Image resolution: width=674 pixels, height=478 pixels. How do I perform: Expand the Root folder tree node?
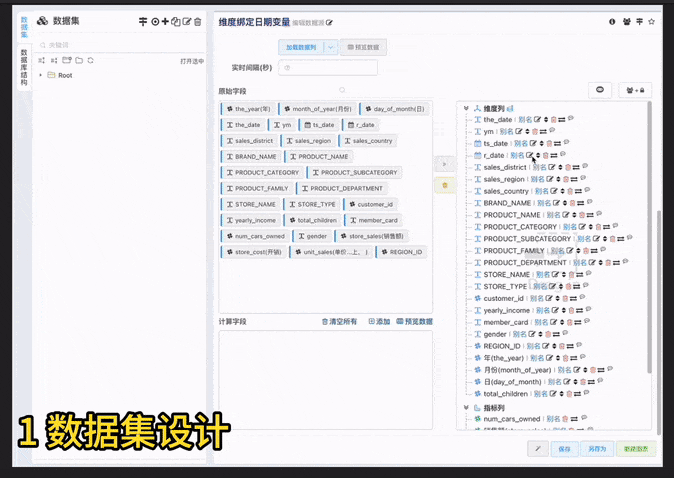41,75
